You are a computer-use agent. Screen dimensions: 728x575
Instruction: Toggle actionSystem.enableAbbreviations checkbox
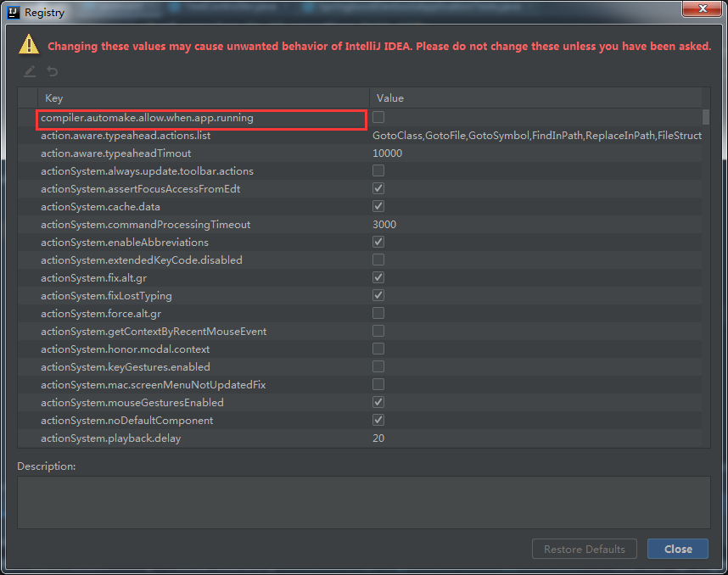pos(378,242)
